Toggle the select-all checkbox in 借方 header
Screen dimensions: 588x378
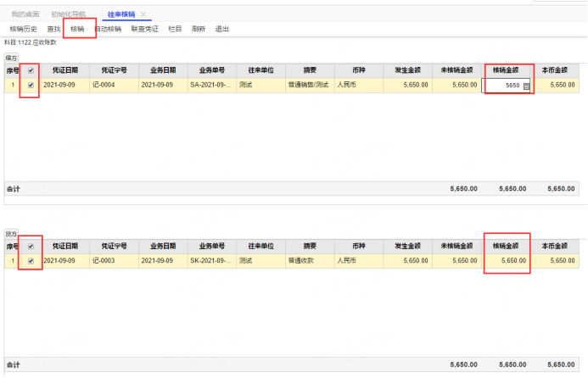pyautogui.click(x=31, y=70)
